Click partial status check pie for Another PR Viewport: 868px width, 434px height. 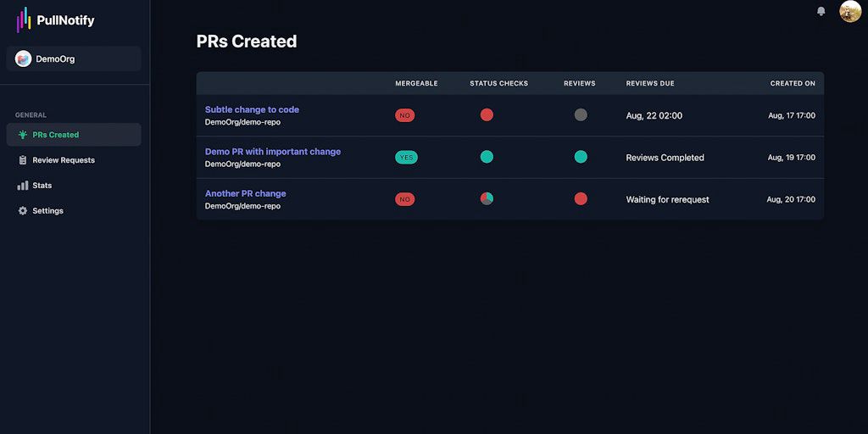[487, 198]
